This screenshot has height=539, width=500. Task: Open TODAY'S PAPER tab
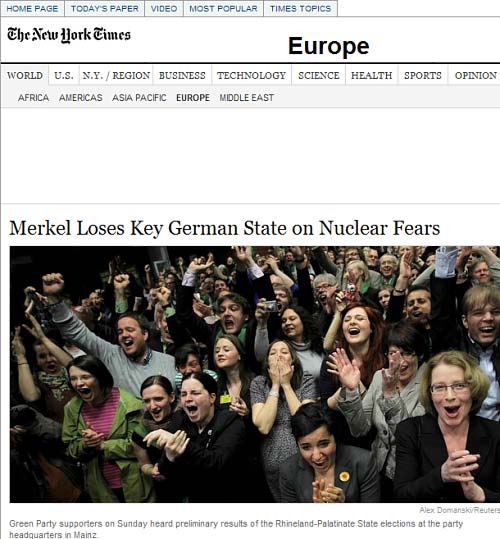[x=104, y=9]
